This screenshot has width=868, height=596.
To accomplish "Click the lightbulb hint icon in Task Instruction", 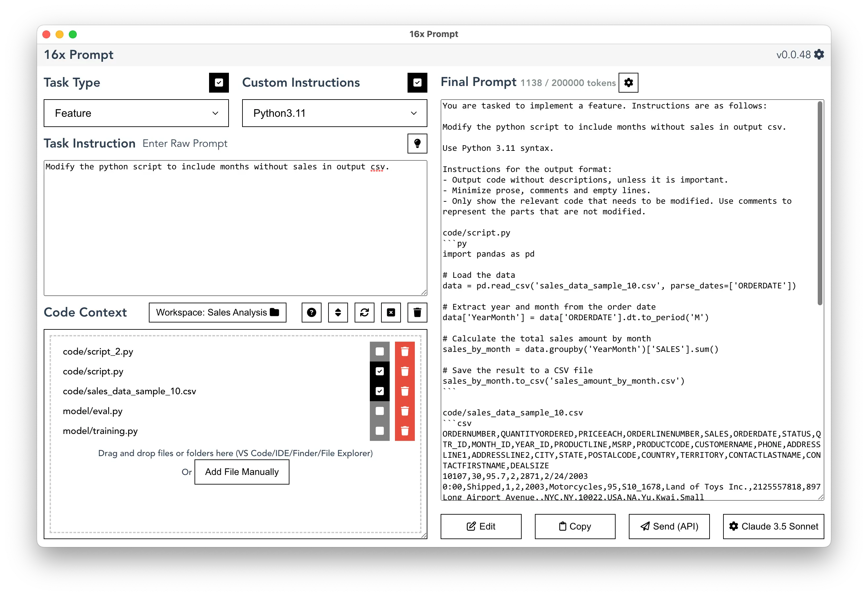I will pos(417,143).
